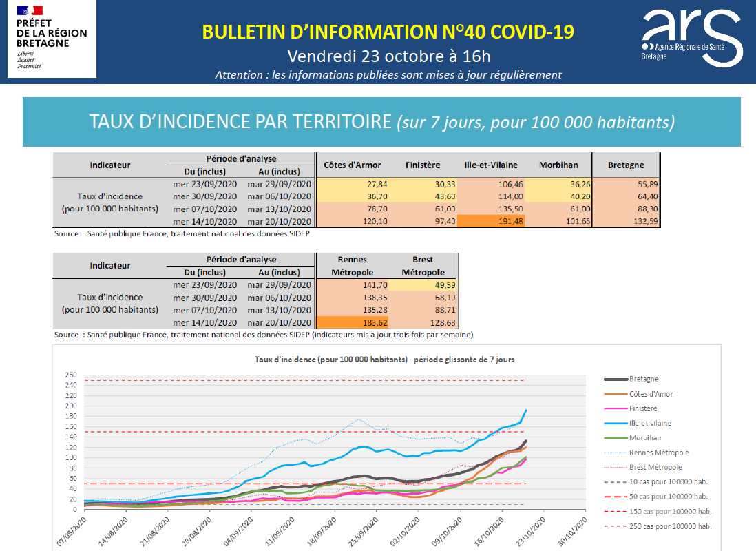The height and width of the screenshot is (551, 756).
Task: Click the 250 cas pour 100000 hab. legend
Action: 658,526
